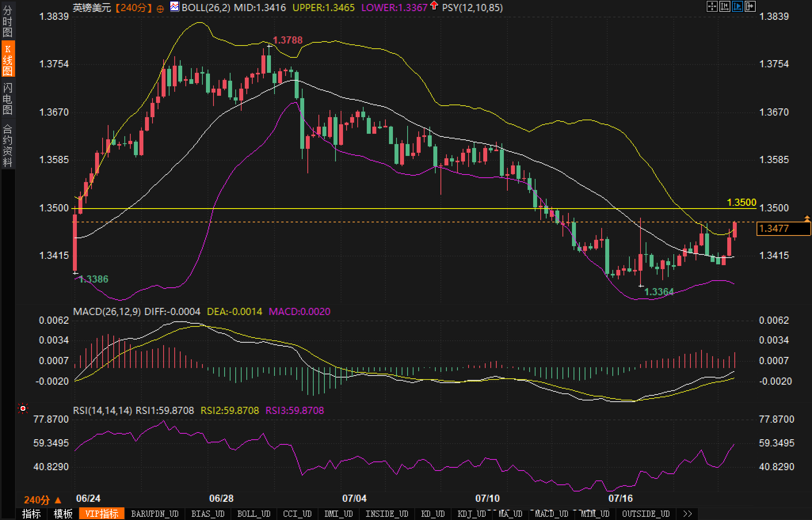Apply the INSIDE_UD indicator
Viewport: 812px width, 520px height.
[387, 514]
